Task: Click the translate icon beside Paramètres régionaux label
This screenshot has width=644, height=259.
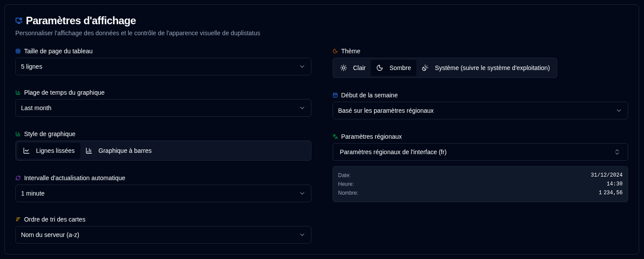Action: point(335,137)
